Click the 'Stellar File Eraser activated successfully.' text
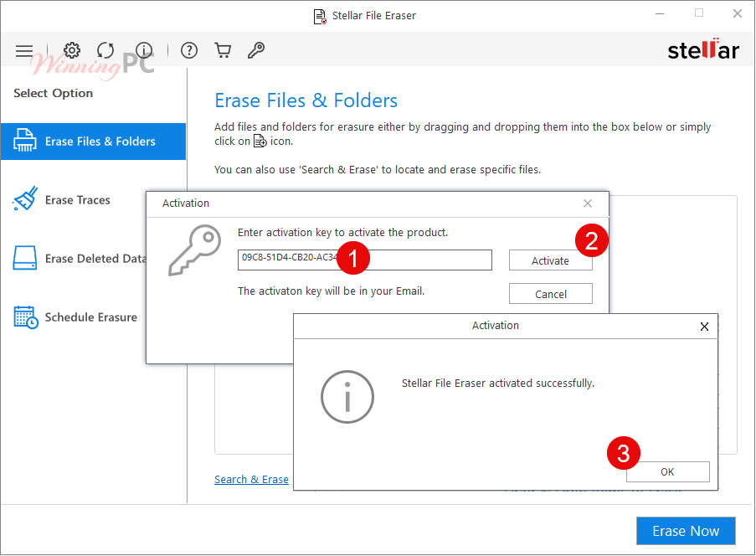The width and height of the screenshot is (756, 556). [498, 384]
